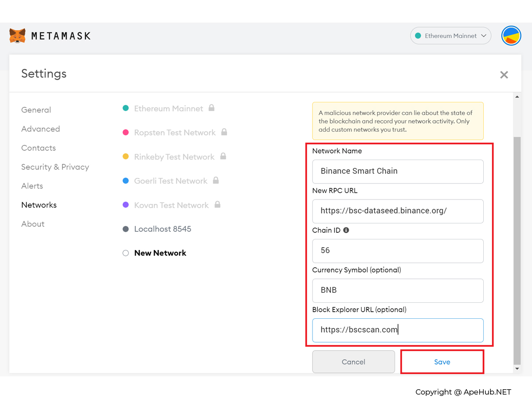Click the settings scrollbar down arrow
Screen dimensions: 532x399
(x=517, y=369)
